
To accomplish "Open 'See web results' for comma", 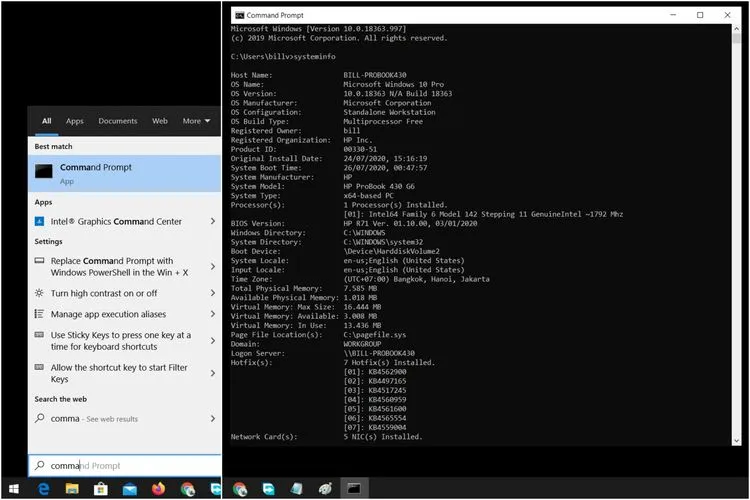I will [112, 419].
